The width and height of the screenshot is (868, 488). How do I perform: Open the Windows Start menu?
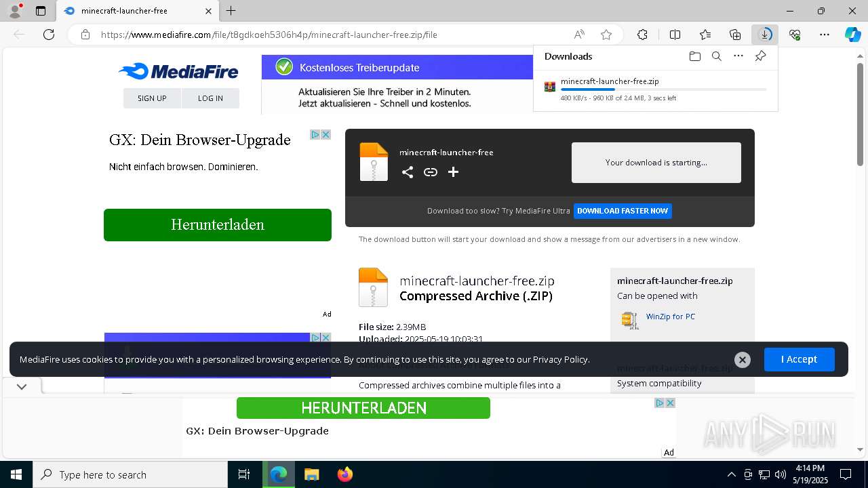pyautogui.click(x=16, y=474)
